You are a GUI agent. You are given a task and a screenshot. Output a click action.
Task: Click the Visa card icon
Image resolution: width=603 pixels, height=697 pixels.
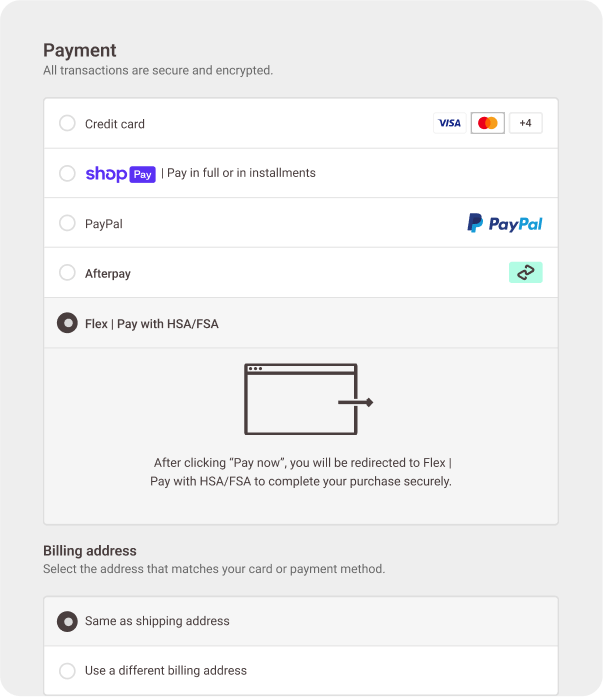450,123
